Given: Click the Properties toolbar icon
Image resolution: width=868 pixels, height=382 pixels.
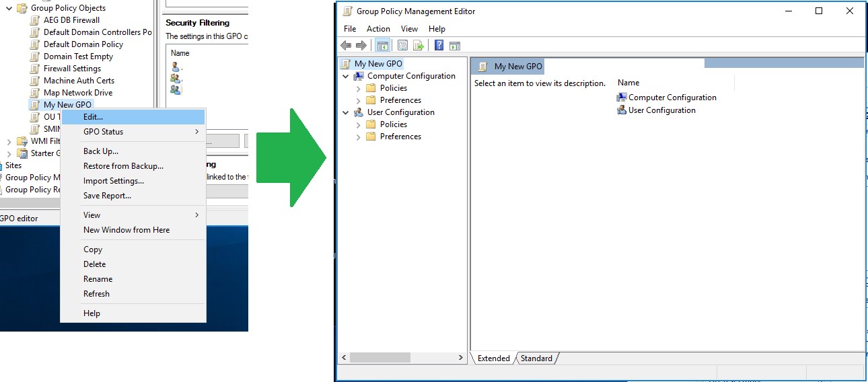Looking at the screenshot, I should [402, 45].
